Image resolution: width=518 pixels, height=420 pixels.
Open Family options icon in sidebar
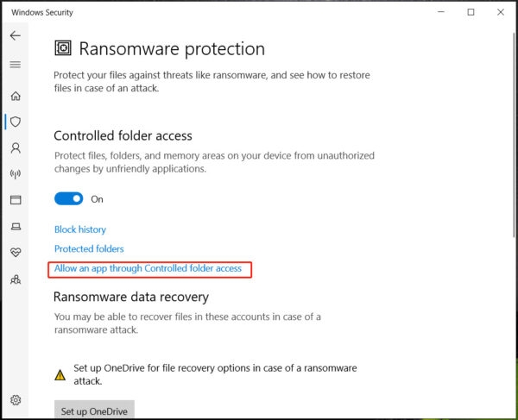[x=15, y=279]
